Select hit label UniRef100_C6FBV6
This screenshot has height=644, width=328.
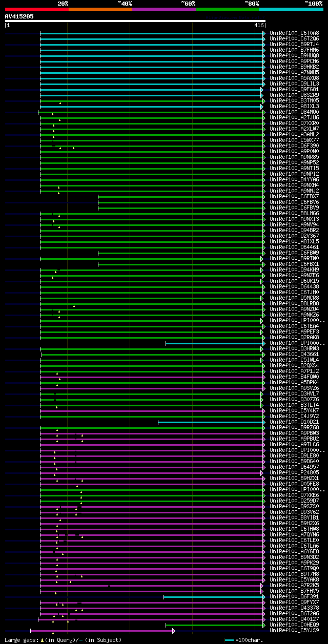point(294,202)
